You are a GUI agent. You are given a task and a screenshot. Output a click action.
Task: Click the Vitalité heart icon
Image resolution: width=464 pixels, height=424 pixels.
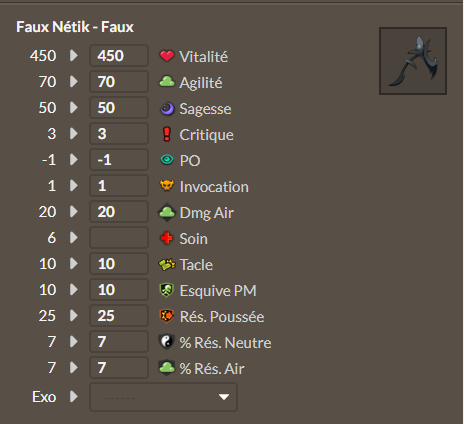(x=167, y=56)
